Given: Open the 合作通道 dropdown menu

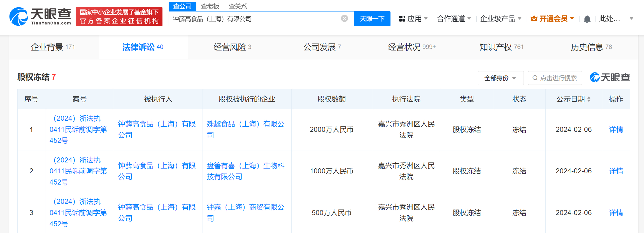Looking at the screenshot, I should [454, 19].
